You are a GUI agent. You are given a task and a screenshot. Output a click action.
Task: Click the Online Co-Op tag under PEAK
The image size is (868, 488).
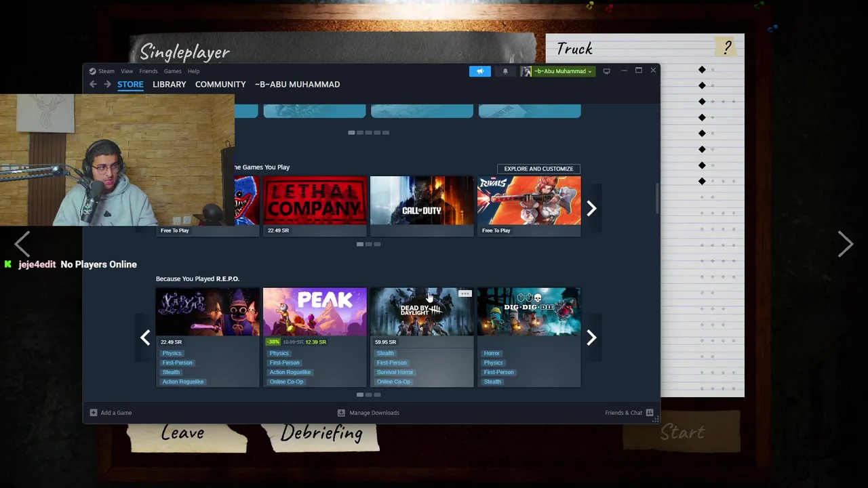[286, 382]
